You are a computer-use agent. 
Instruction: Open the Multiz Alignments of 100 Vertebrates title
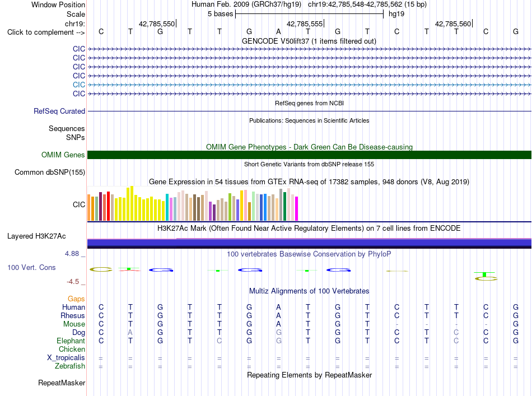(x=309, y=291)
